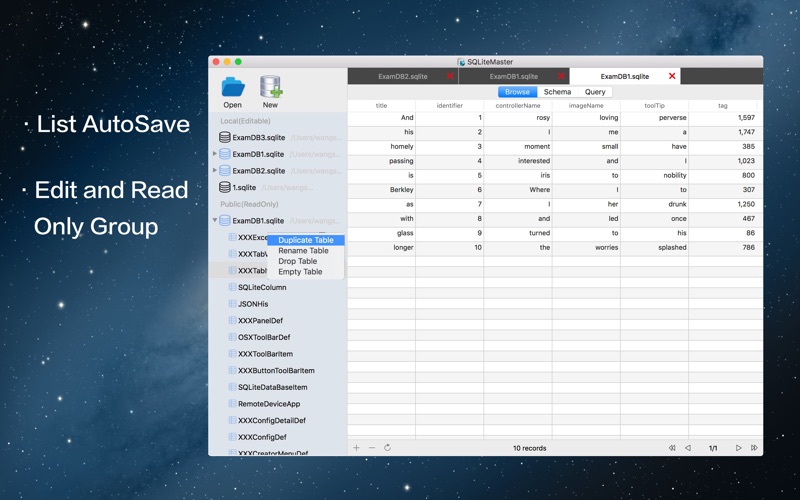Sort by the tag column header
This screenshot has width=800, height=500.
click(722, 106)
